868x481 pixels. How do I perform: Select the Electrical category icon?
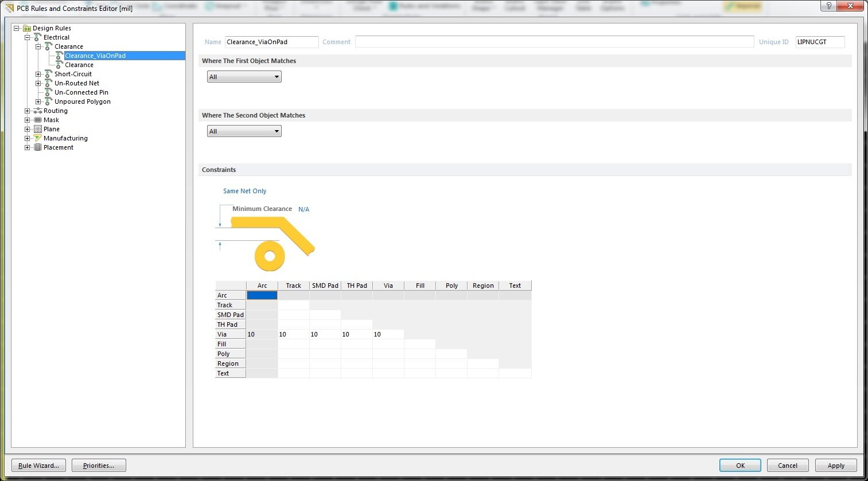pyautogui.click(x=37, y=37)
